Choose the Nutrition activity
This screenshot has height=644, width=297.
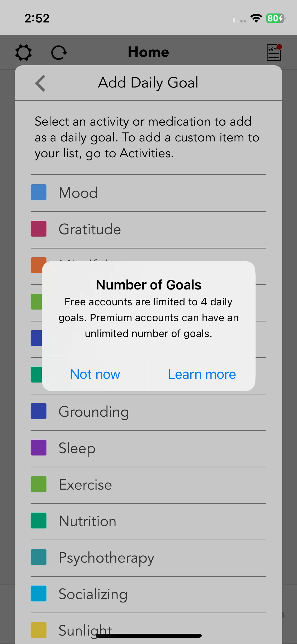[x=148, y=521]
